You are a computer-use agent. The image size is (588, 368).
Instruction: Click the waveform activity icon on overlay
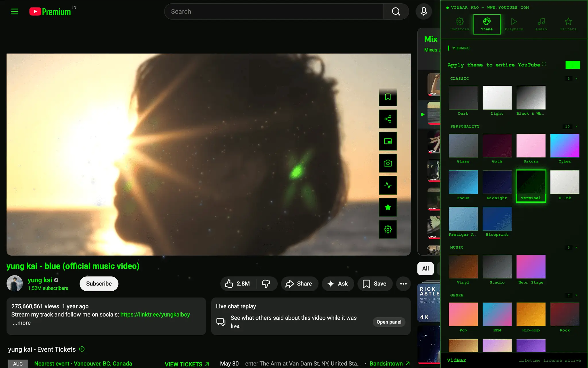click(x=388, y=185)
